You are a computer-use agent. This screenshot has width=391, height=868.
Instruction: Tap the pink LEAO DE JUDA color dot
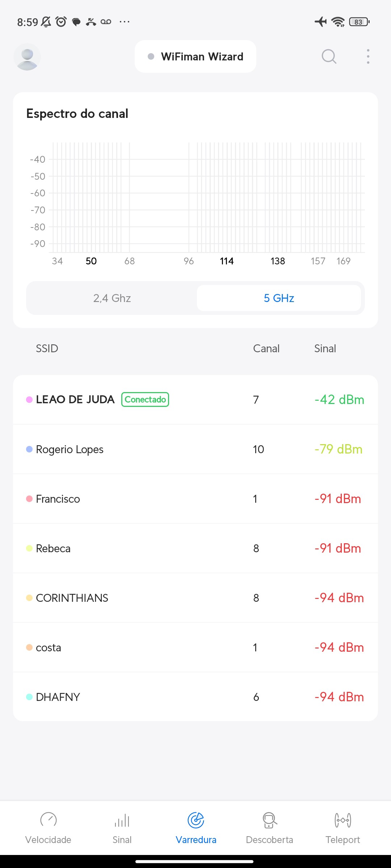pos(29,400)
